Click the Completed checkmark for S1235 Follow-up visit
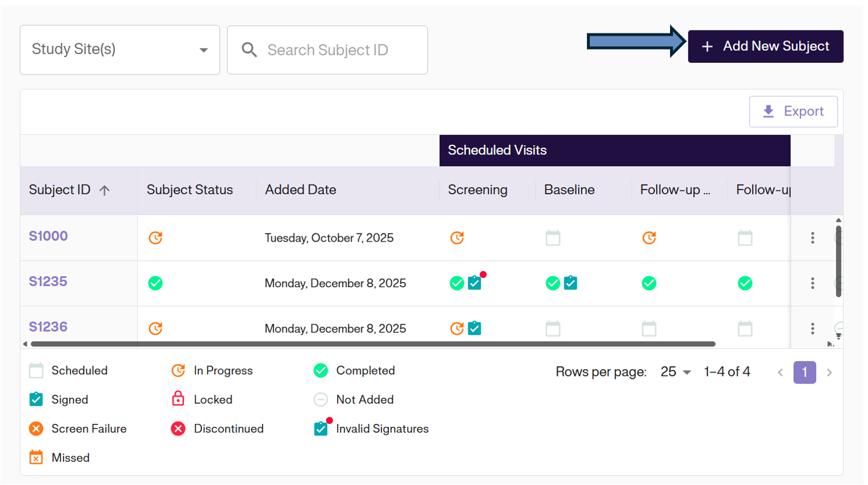Screen dimensions: 868x485 (x=649, y=283)
